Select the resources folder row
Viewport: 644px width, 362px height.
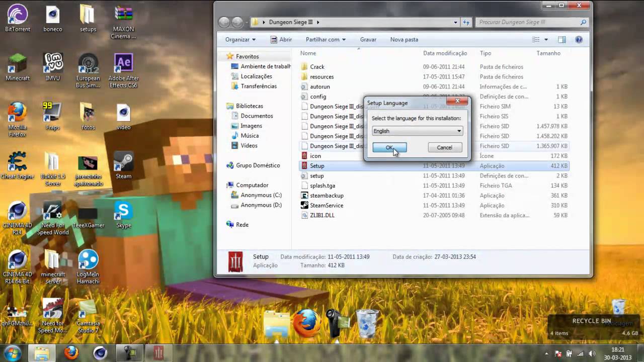coord(434,77)
